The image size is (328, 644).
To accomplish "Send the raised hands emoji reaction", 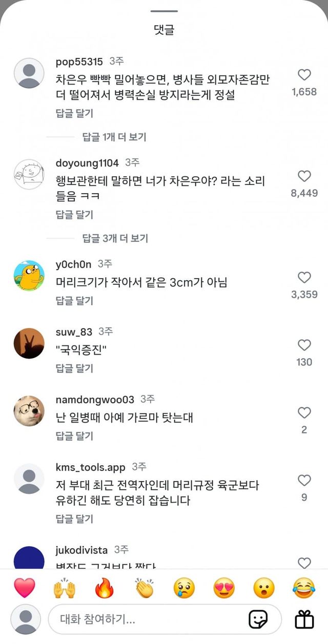I will coord(64,588).
